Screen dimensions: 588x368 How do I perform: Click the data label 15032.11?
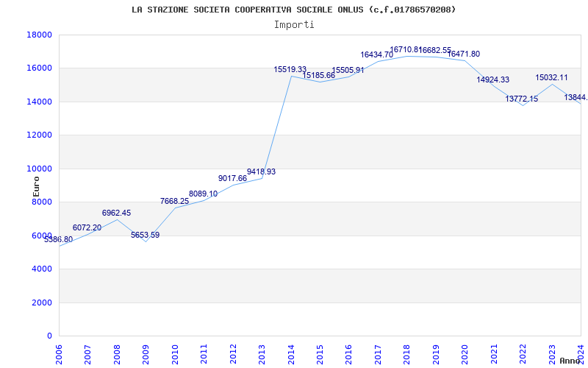pyautogui.click(x=552, y=78)
